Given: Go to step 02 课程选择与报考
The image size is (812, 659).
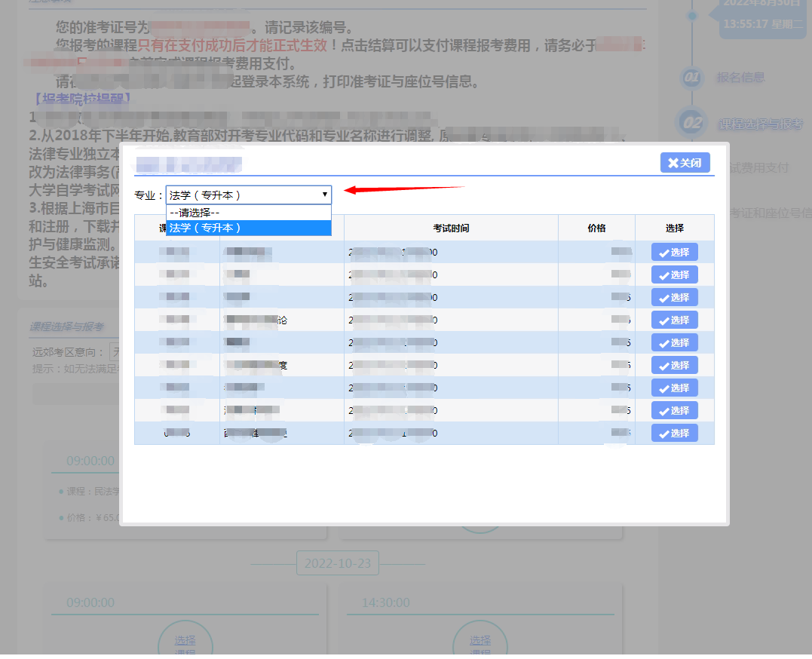Looking at the screenshot, I should point(759,124).
